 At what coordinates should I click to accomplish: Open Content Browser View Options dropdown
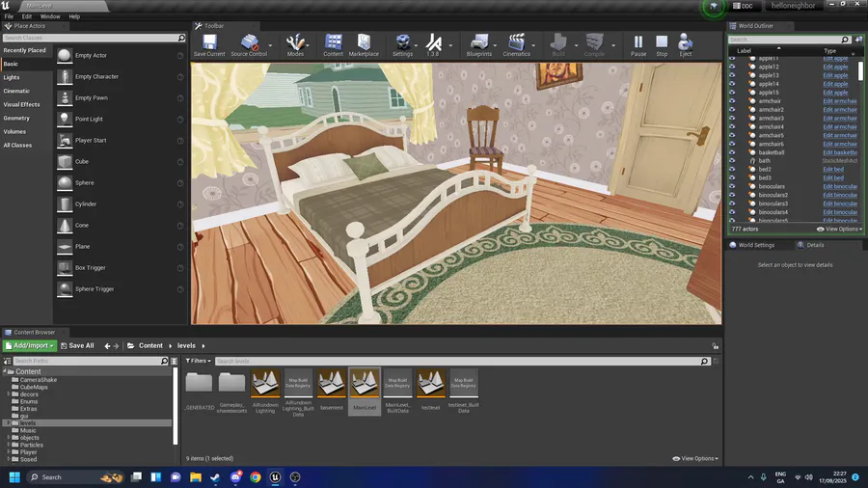[x=695, y=459]
